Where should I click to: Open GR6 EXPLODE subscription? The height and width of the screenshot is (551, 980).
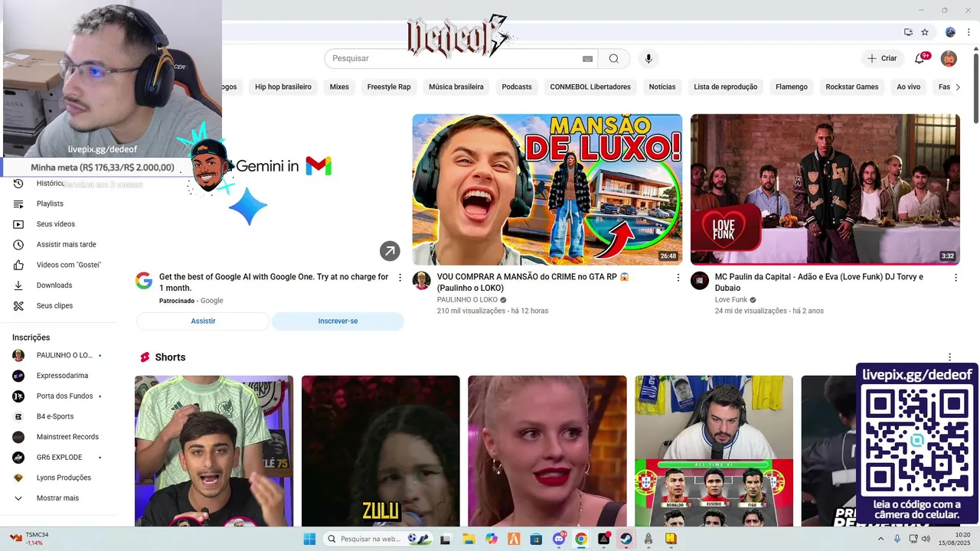pos(60,458)
